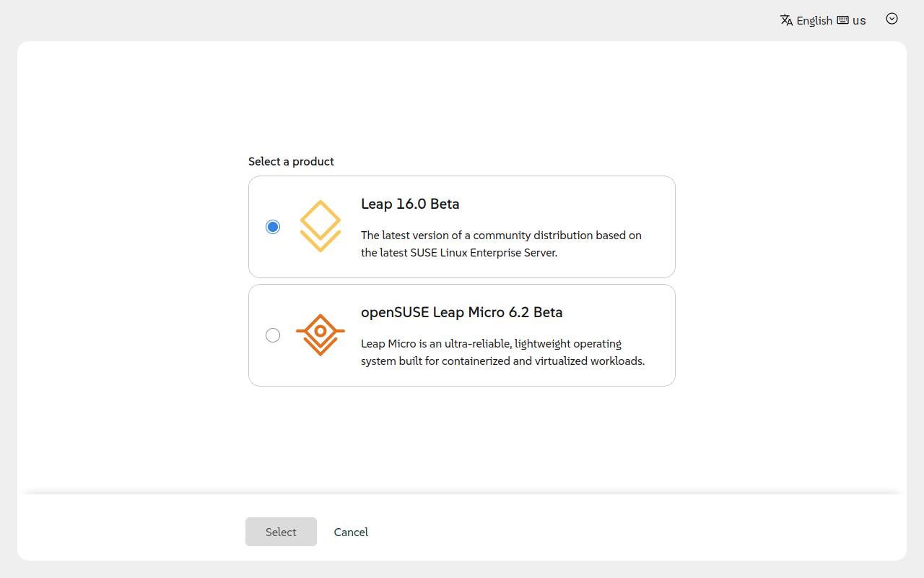The height and width of the screenshot is (578, 924).
Task: Click the openSUSE Leap Micro logo
Action: 321,335
